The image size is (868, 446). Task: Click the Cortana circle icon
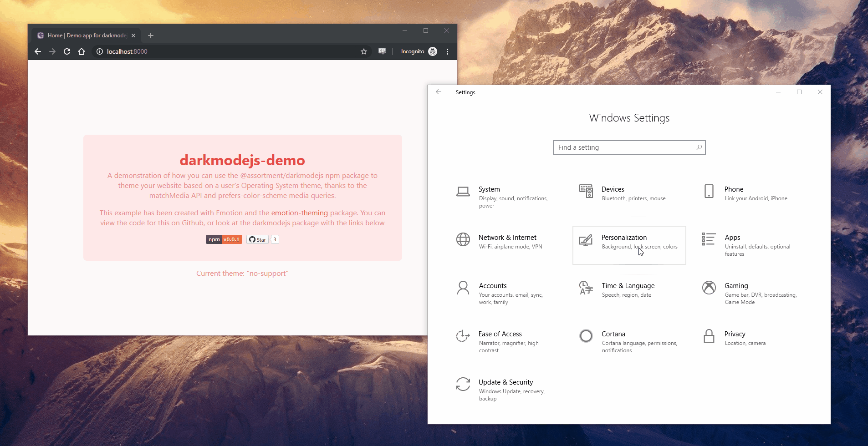coord(586,336)
